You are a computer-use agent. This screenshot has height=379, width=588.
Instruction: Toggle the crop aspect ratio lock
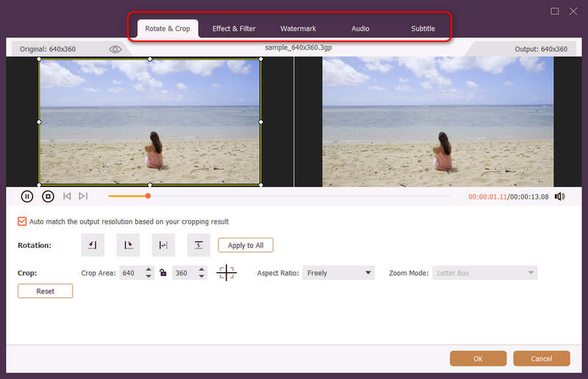[163, 273]
